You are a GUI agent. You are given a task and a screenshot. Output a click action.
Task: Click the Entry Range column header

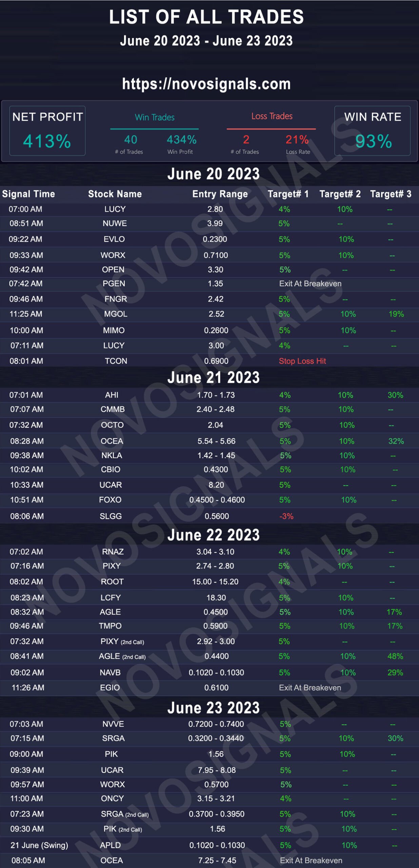(x=220, y=194)
